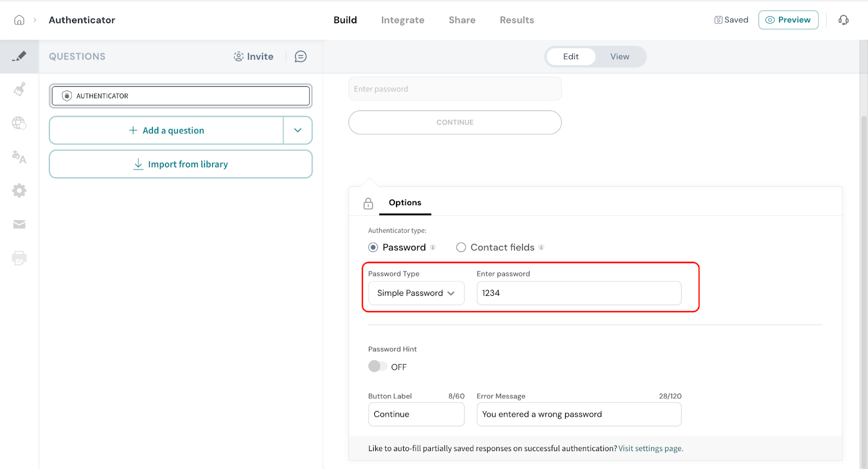Click the headset support icon
Screen dimensions: 868x469
pyautogui.click(x=843, y=20)
